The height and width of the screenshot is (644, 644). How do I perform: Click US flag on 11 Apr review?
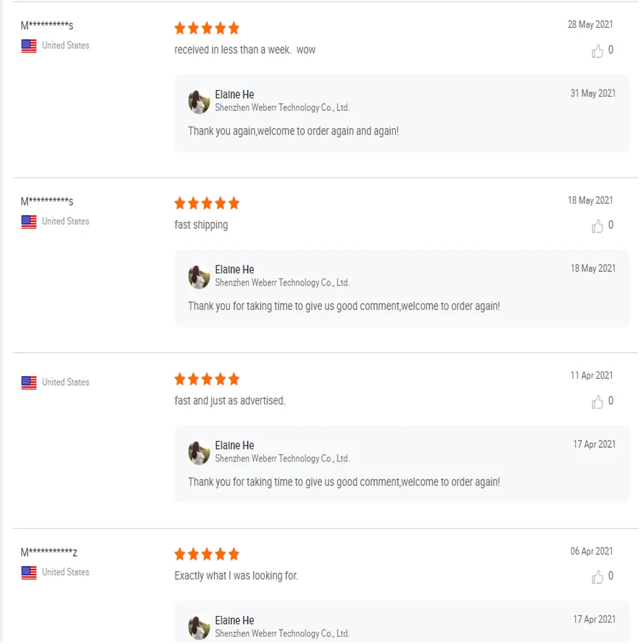[29, 383]
